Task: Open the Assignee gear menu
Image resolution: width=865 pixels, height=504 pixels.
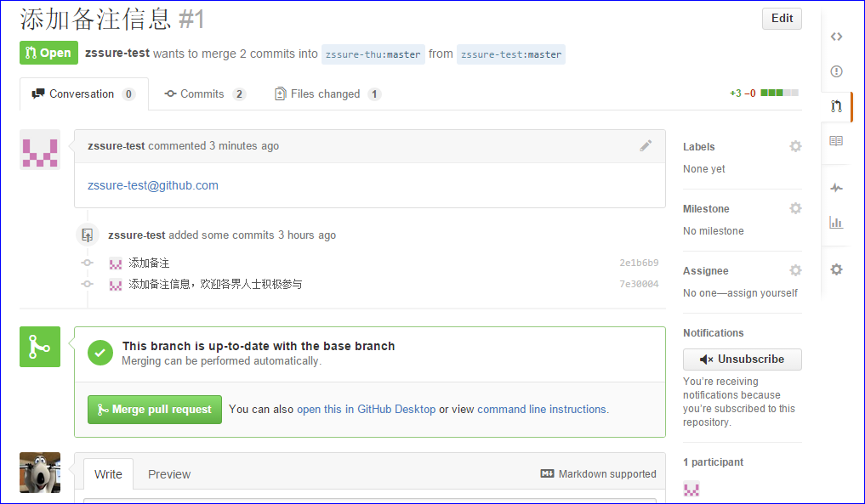Action: coord(795,270)
